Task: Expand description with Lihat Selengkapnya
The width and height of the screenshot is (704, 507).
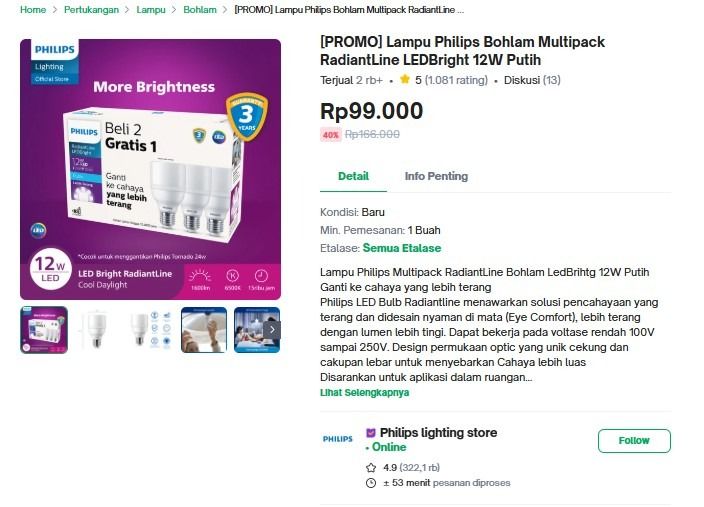Action: [364, 393]
